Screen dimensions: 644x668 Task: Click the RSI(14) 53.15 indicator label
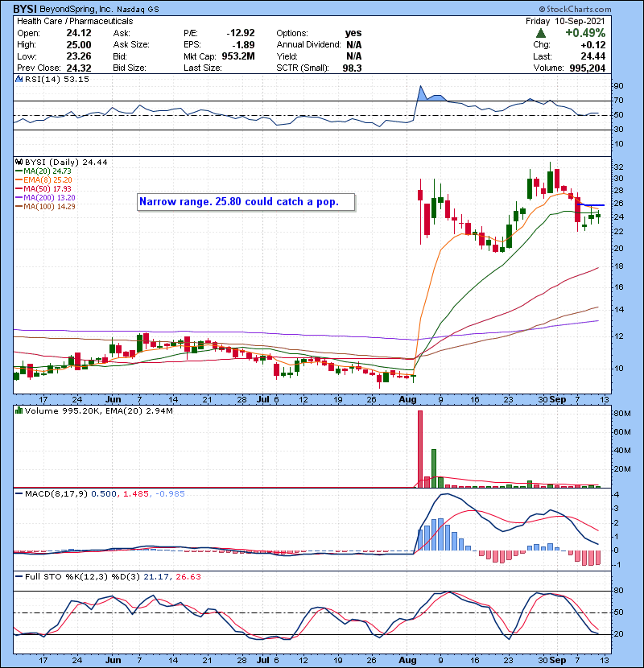point(56,79)
